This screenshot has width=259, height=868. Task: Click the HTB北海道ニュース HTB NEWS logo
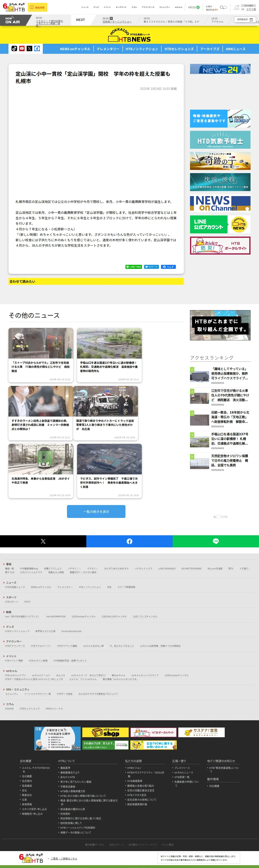pos(129,35)
